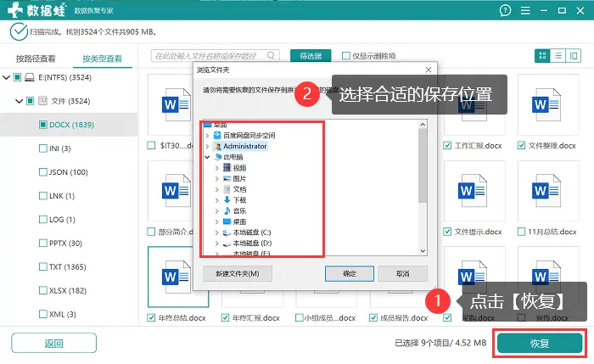Switch to large thumbnail grid view
Image resolution: width=594 pixels, height=364 pixels.
point(542,56)
